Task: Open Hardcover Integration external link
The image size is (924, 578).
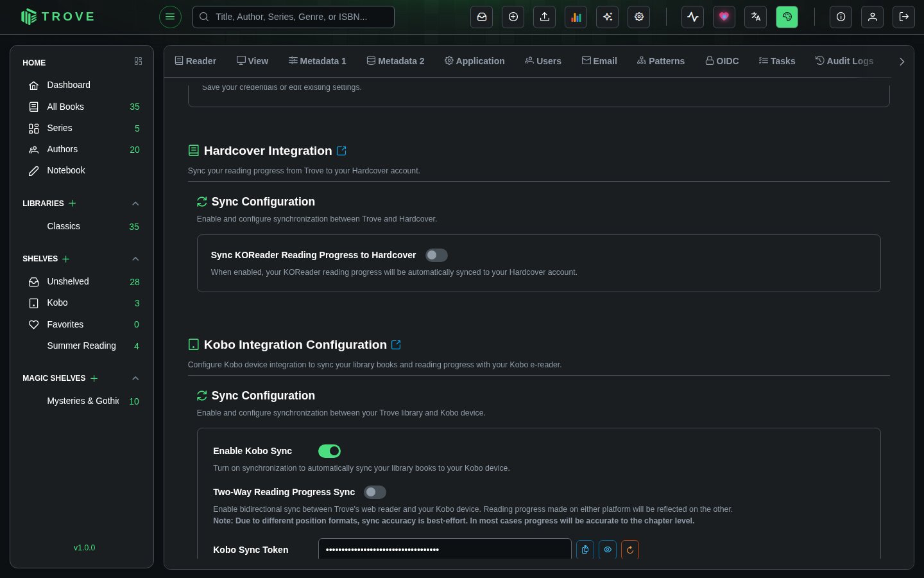Action: tap(342, 151)
